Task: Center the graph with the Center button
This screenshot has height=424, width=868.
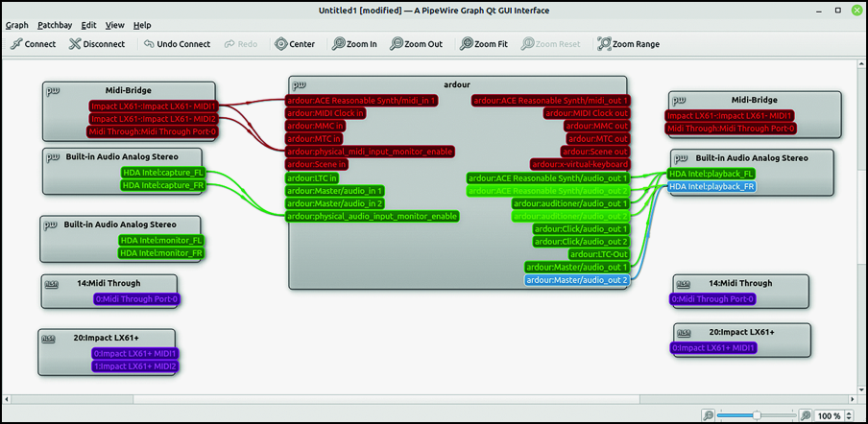Action: (295, 44)
